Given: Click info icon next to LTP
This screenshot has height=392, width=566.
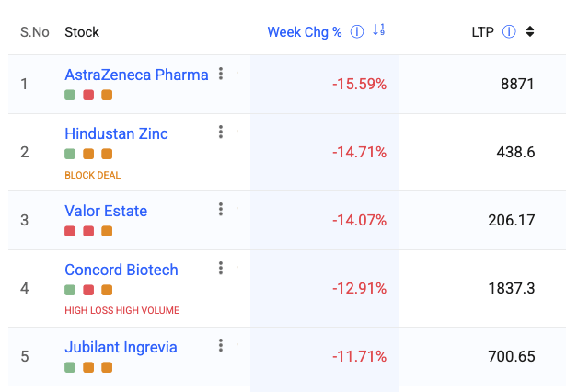Looking at the screenshot, I should click(x=509, y=32).
